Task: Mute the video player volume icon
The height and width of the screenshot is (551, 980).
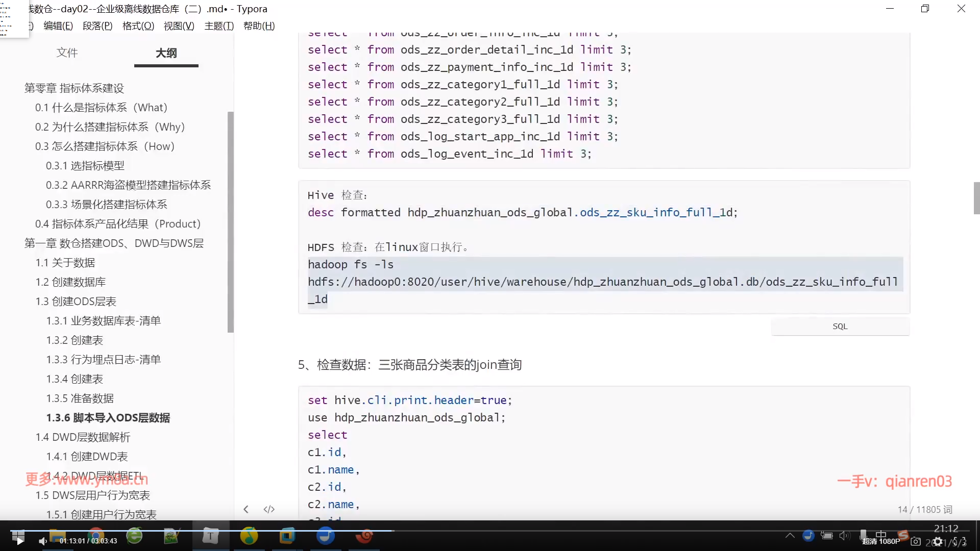Action: coord(43,541)
